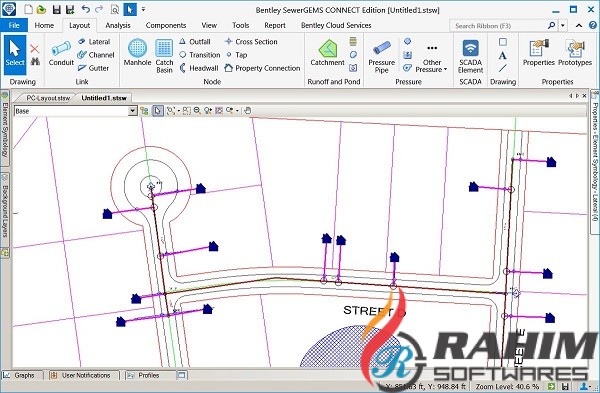
Task: Open the Bentley Cloud Services tab
Action: pos(336,25)
